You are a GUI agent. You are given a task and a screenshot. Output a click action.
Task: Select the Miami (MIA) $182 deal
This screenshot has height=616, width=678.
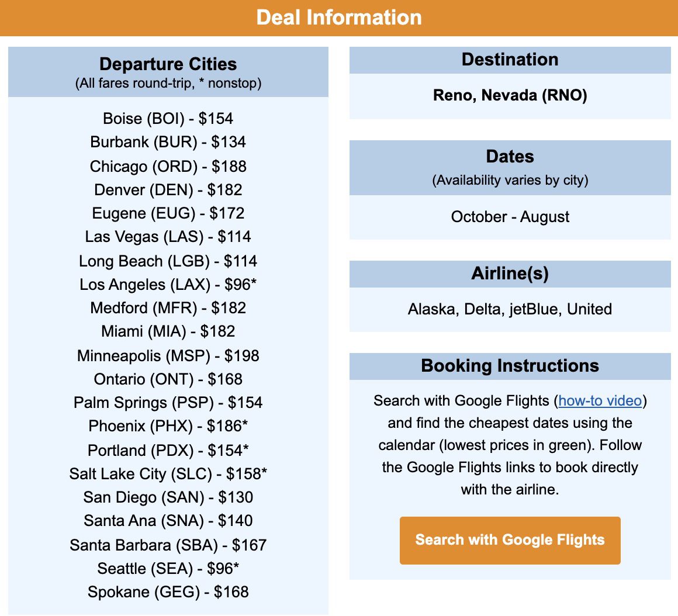coord(168,331)
